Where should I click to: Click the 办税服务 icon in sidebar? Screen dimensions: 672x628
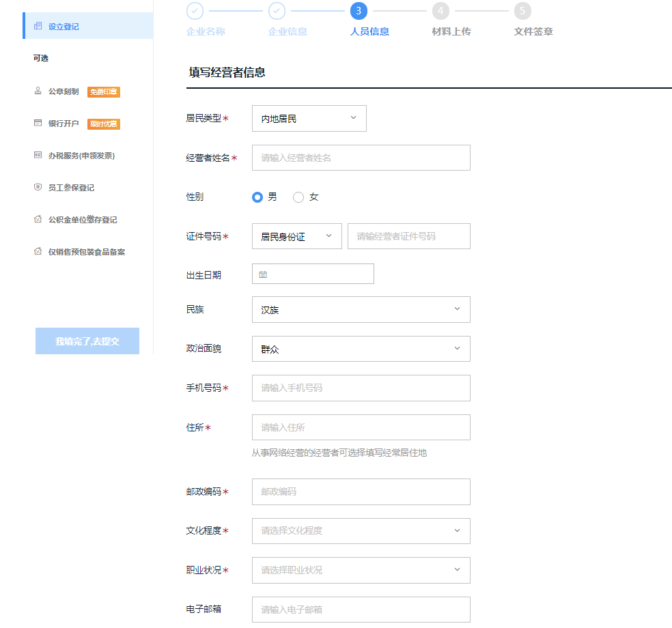[38, 155]
